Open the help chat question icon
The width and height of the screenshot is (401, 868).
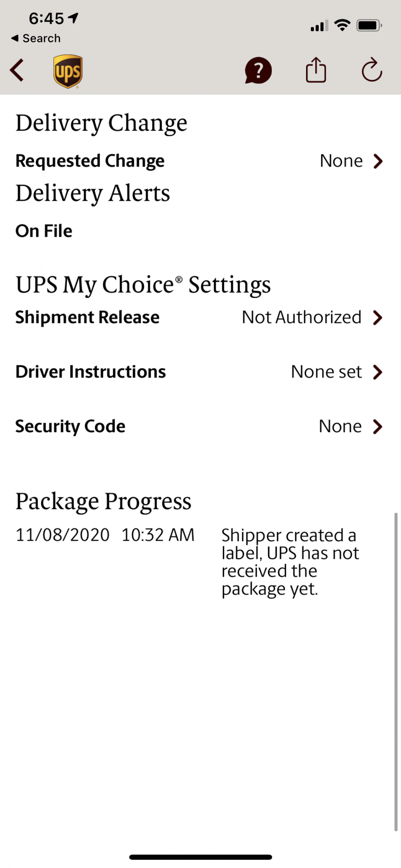[258, 71]
